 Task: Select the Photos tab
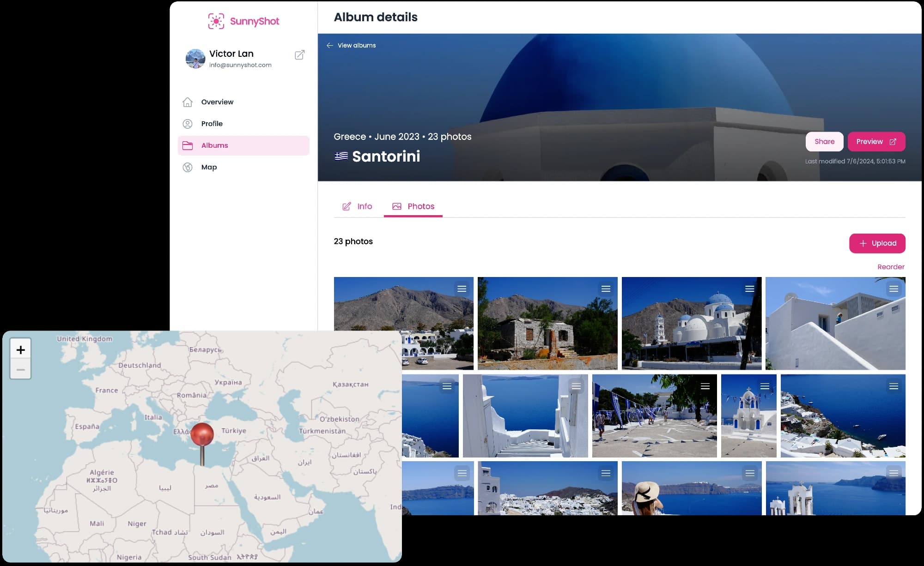pyautogui.click(x=413, y=206)
